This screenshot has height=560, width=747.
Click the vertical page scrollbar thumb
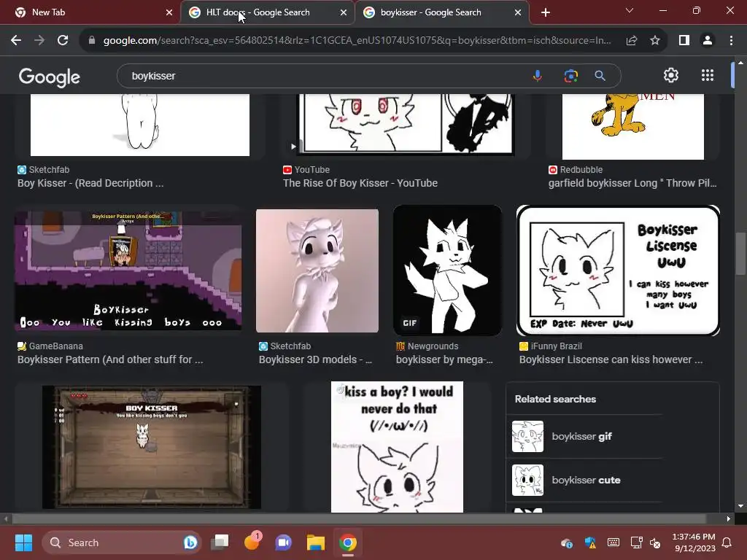pyautogui.click(x=740, y=253)
